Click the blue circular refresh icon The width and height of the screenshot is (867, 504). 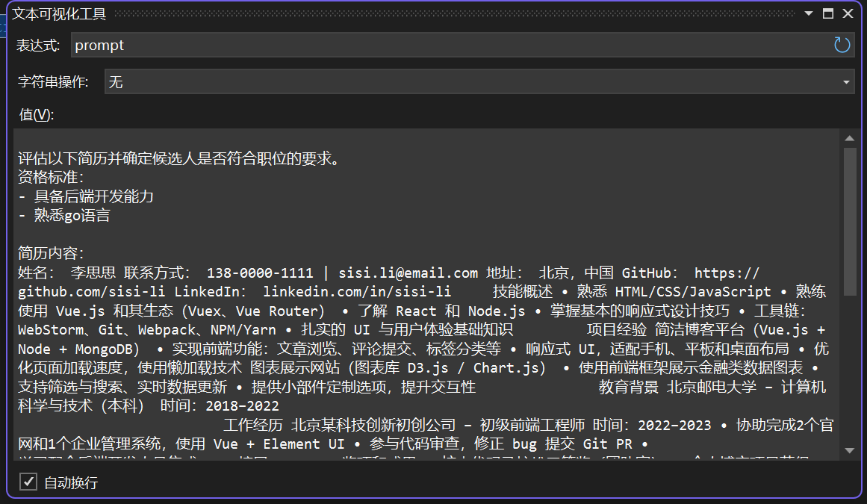point(842,45)
